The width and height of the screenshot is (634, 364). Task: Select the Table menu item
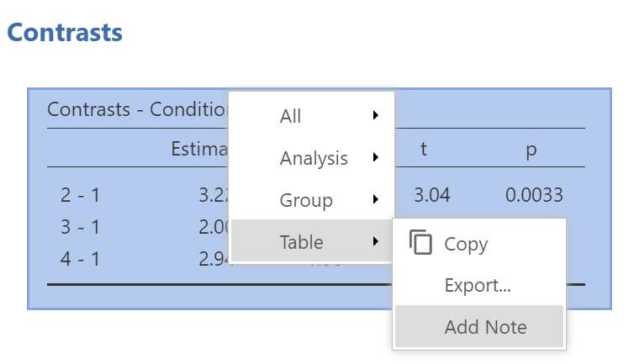311,241
